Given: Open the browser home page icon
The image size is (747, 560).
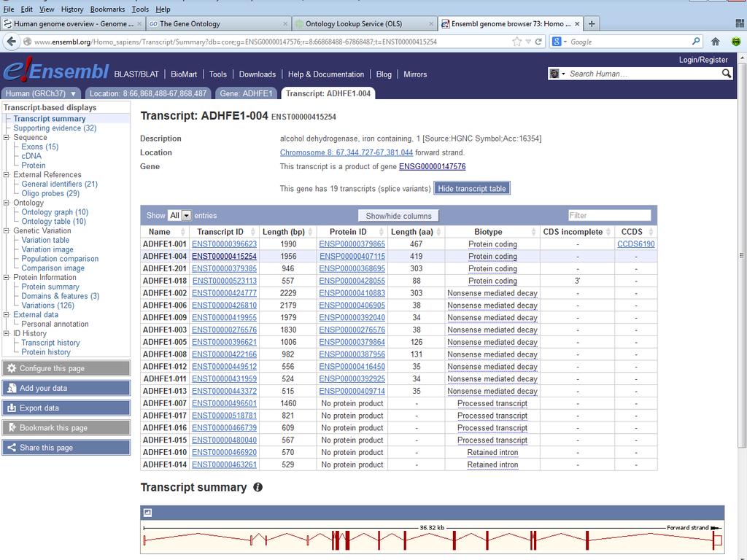Looking at the screenshot, I should [x=715, y=42].
